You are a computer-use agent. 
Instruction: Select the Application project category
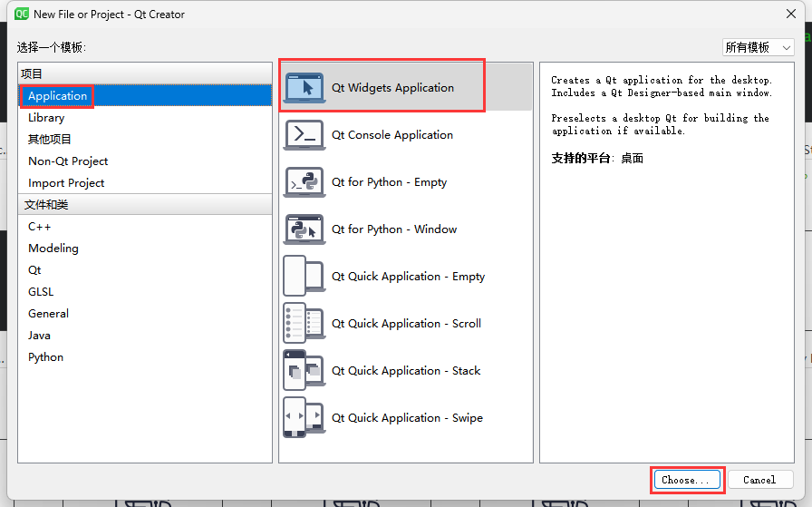coord(145,96)
